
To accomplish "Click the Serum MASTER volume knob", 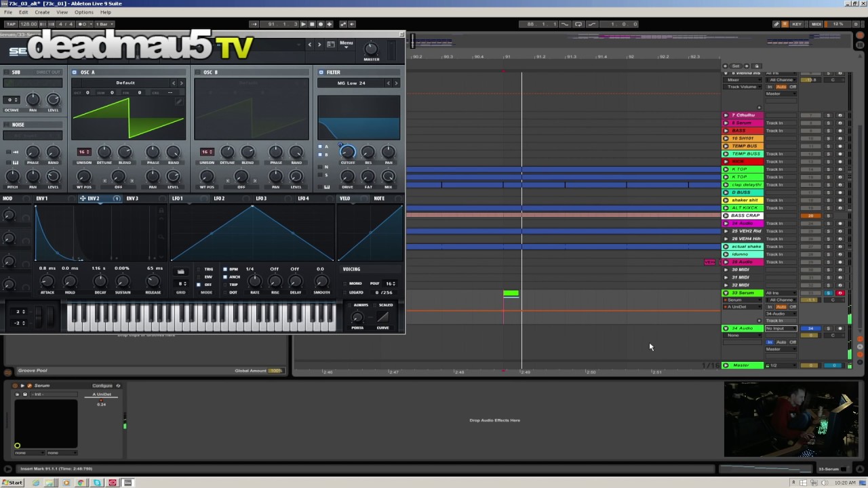I will pos(371,48).
